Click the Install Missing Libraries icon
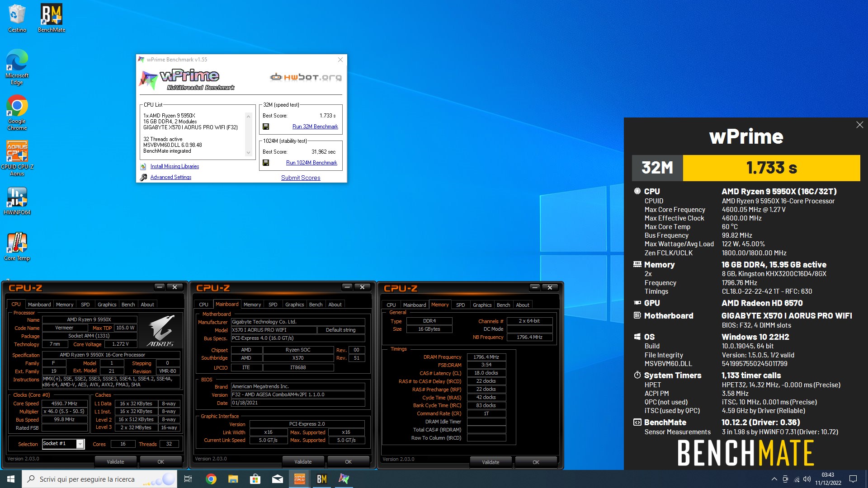This screenshot has height=488, width=868. 143,166
